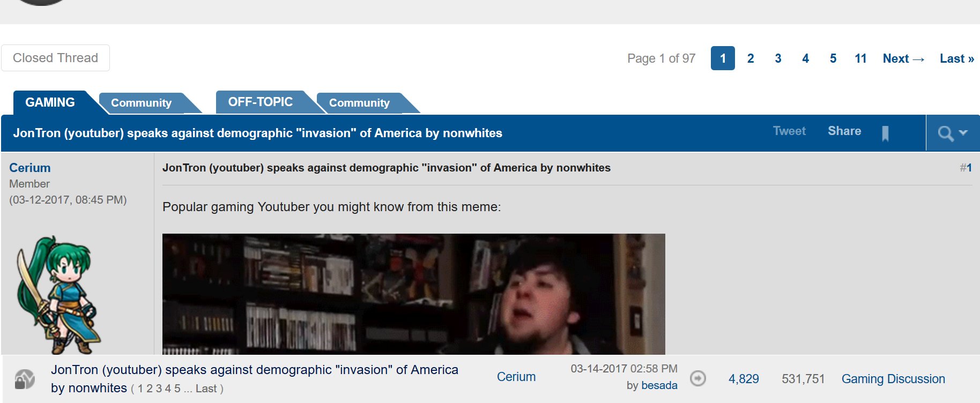Jump to page 11

point(860,58)
